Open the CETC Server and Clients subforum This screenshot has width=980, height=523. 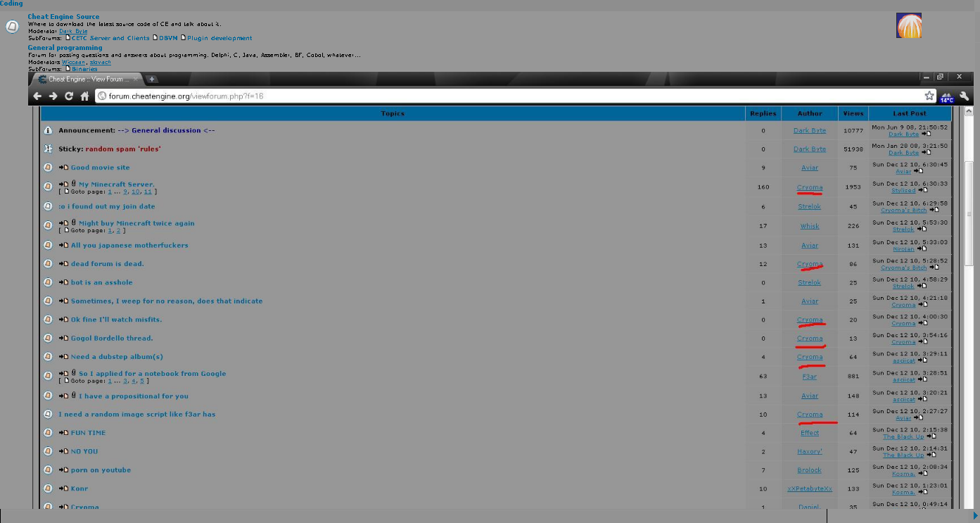110,38
